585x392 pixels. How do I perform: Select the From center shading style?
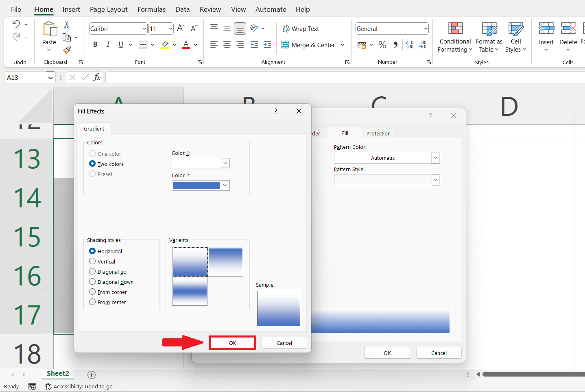pyautogui.click(x=92, y=302)
